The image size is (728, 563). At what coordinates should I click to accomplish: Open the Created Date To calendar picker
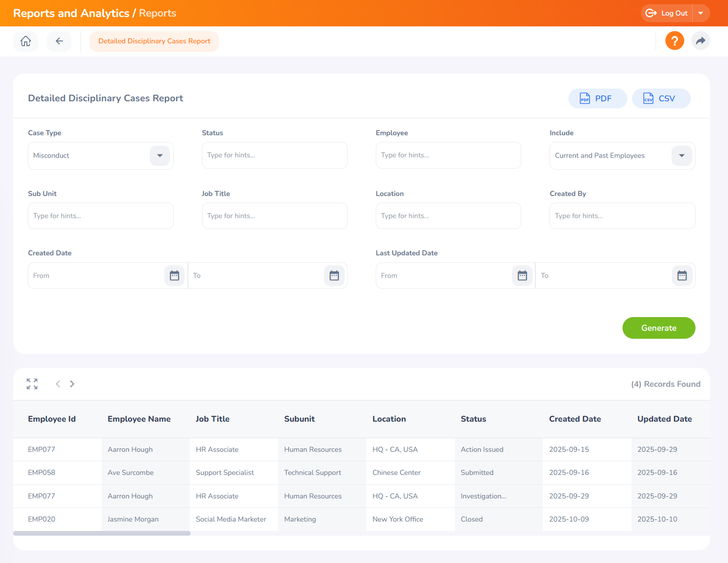[x=334, y=275]
